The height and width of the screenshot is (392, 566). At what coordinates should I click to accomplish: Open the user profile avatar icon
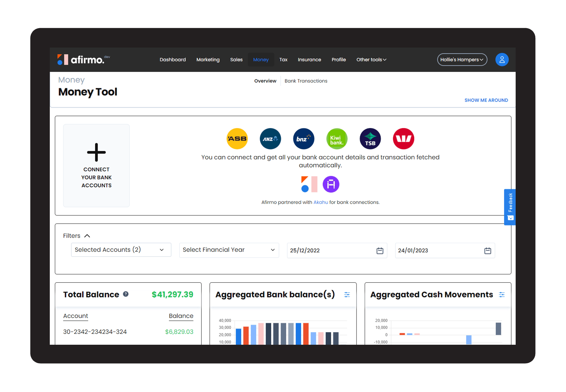point(502,60)
